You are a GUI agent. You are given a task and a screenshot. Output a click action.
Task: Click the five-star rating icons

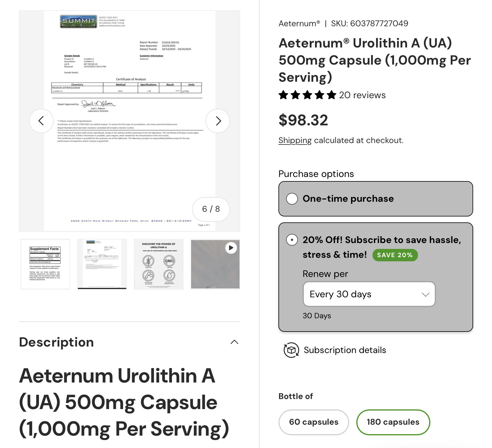(x=307, y=95)
